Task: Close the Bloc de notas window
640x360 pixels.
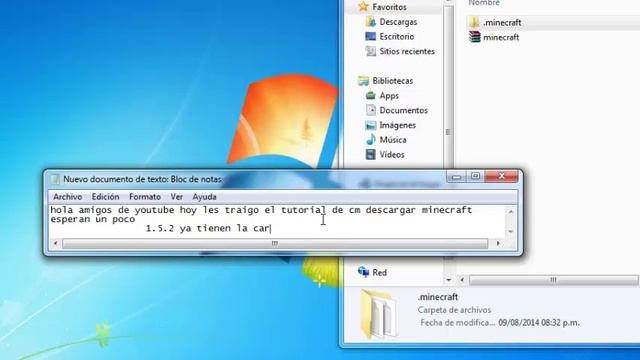Action: pyautogui.click(x=502, y=176)
